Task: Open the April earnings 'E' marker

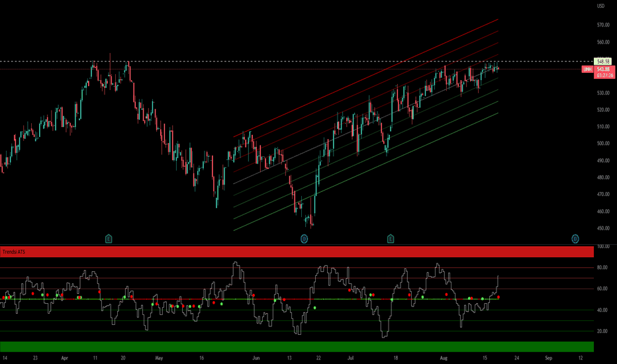Action: [109, 239]
